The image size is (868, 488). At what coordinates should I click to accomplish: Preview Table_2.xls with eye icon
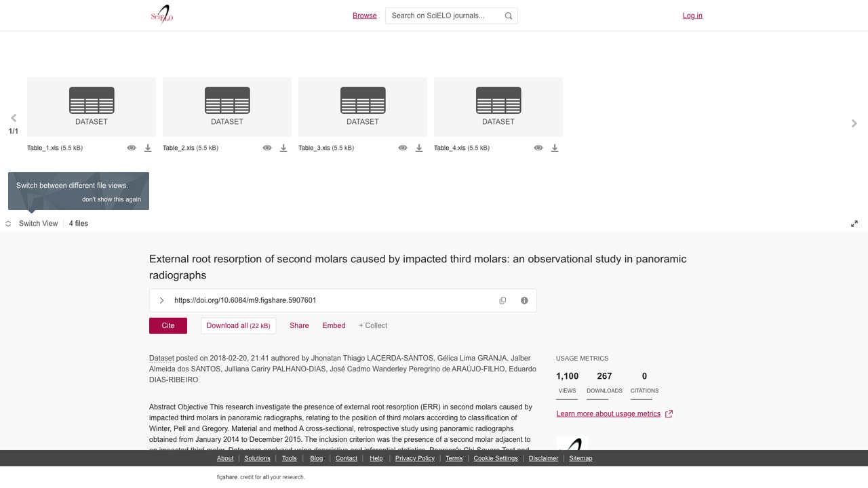pos(267,148)
